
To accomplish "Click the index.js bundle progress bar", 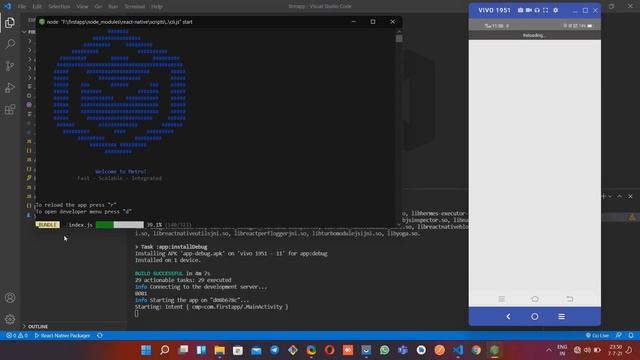I will point(120,225).
